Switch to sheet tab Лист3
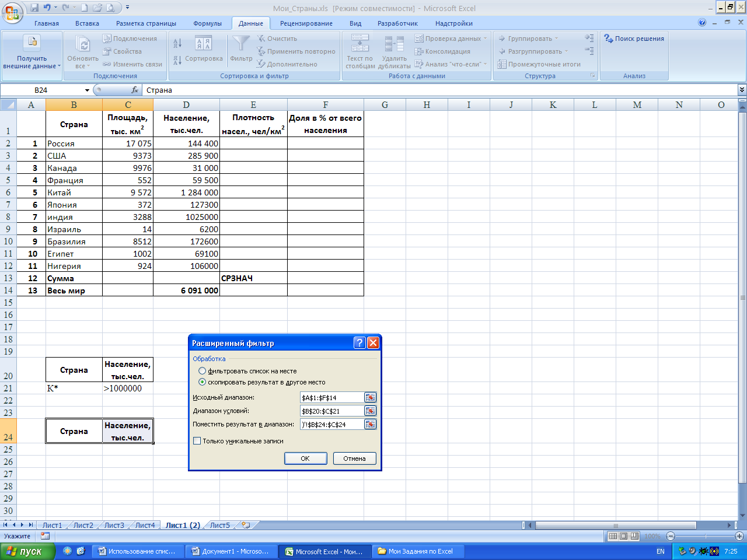The height and width of the screenshot is (560, 747). click(114, 525)
